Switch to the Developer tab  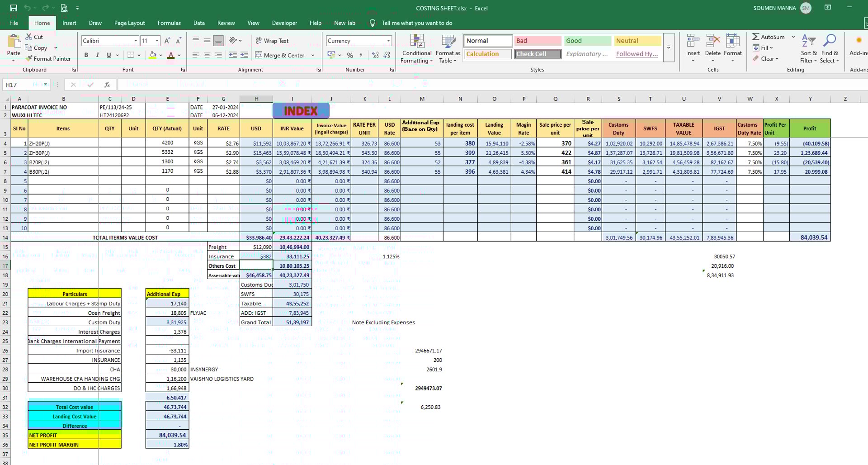point(284,23)
